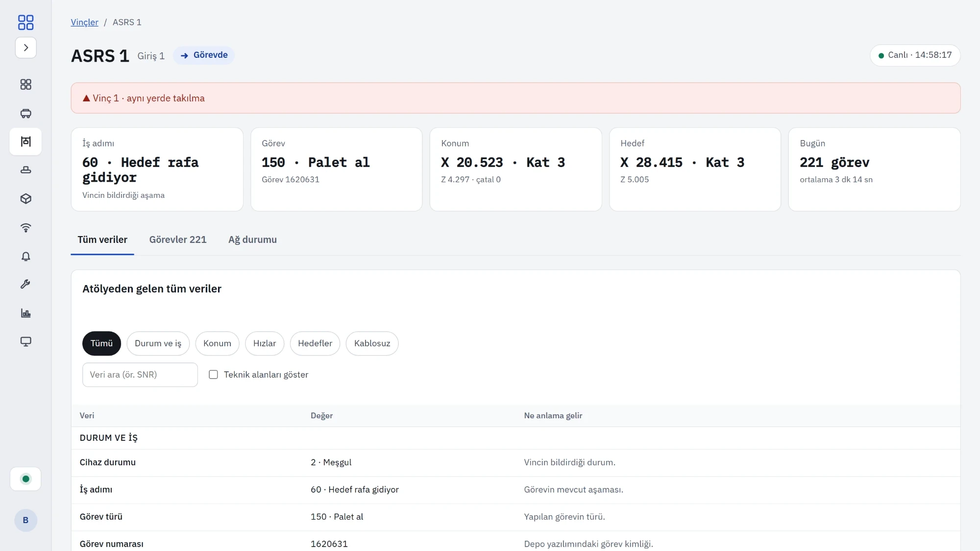The width and height of the screenshot is (980, 551).
Task: Click the Canlı live time indicator
Action: pyautogui.click(x=915, y=55)
